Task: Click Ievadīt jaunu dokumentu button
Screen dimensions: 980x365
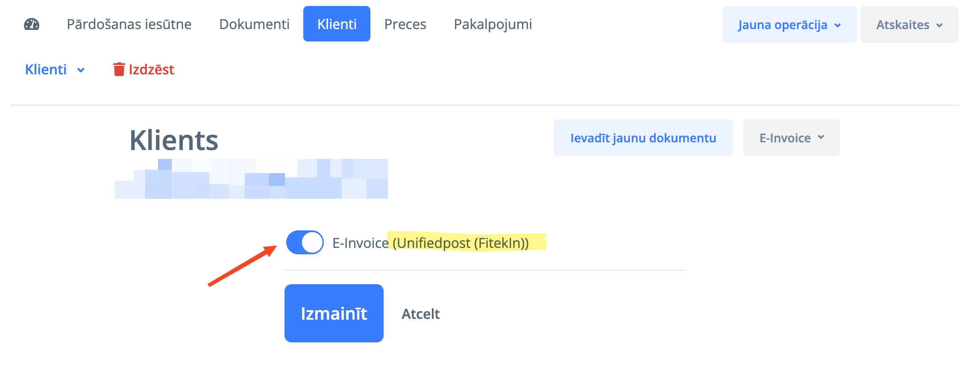Action: 643,138
